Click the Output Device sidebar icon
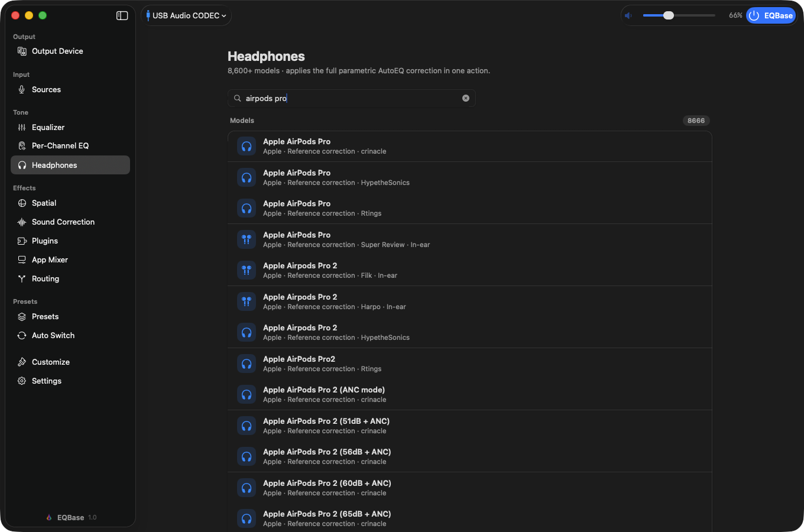The width and height of the screenshot is (804, 532). [x=22, y=51]
